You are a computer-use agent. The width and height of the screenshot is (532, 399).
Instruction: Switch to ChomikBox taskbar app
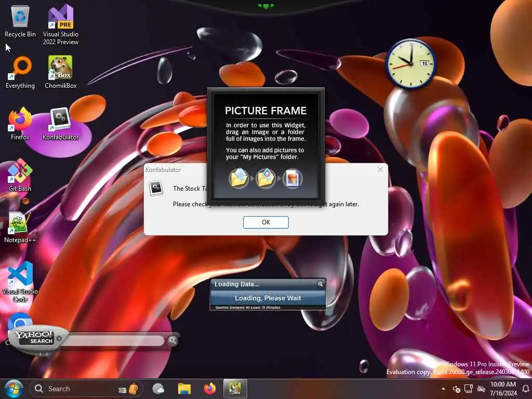click(x=235, y=389)
